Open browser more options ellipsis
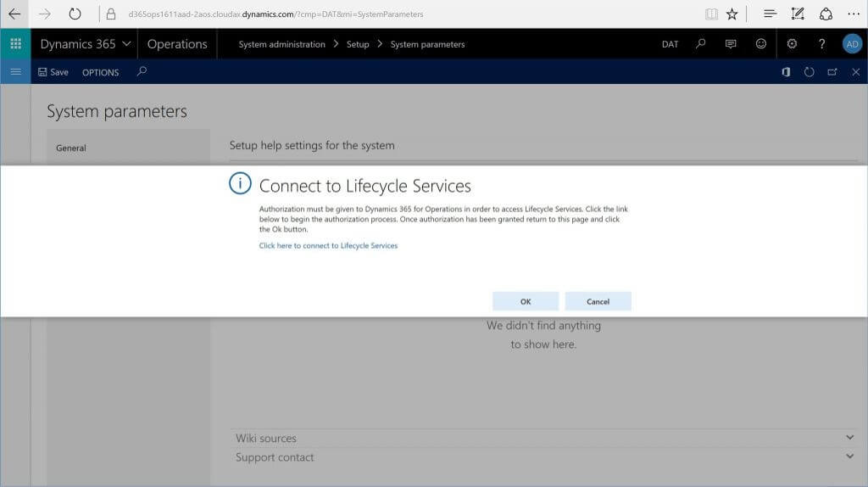Viewport: 868px width, 487px height. (854, 14)
